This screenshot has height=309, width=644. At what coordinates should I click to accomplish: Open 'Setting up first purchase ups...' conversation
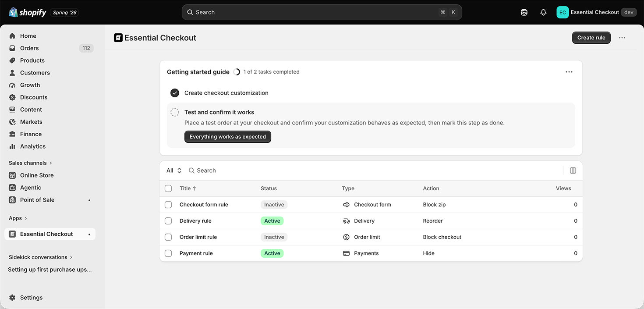point(50,270)
